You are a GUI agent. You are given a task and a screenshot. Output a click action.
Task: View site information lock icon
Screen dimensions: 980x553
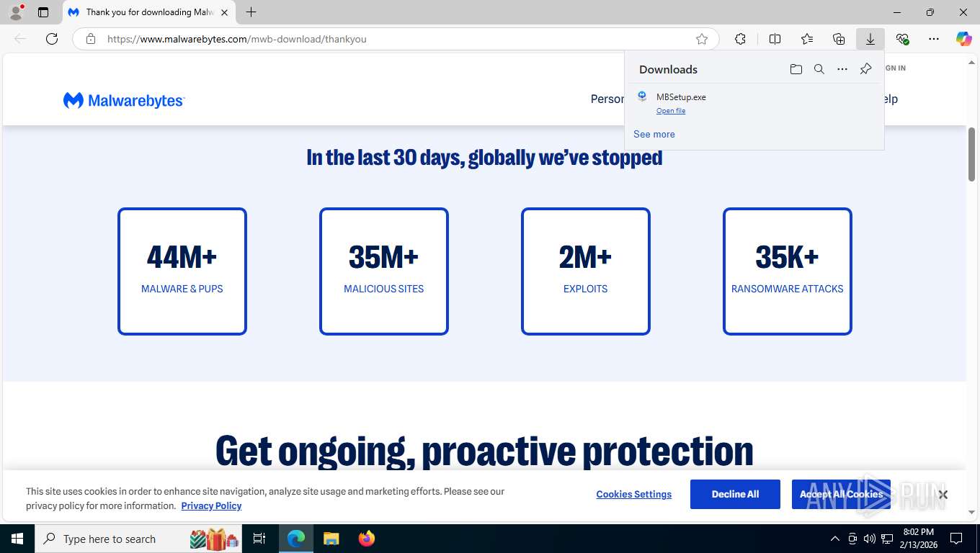point(91,39)
